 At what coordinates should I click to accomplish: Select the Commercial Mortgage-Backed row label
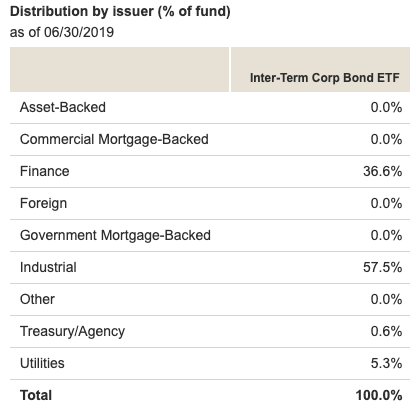[114, 139]
